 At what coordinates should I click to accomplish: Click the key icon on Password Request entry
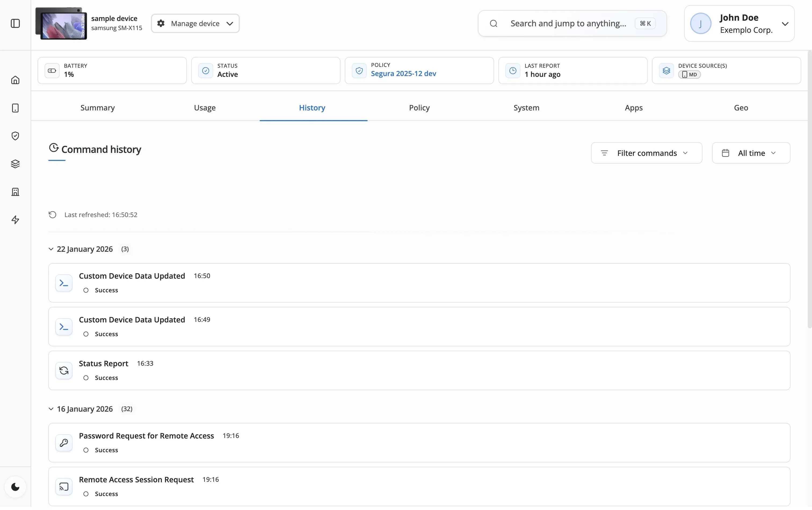point(64,443)
